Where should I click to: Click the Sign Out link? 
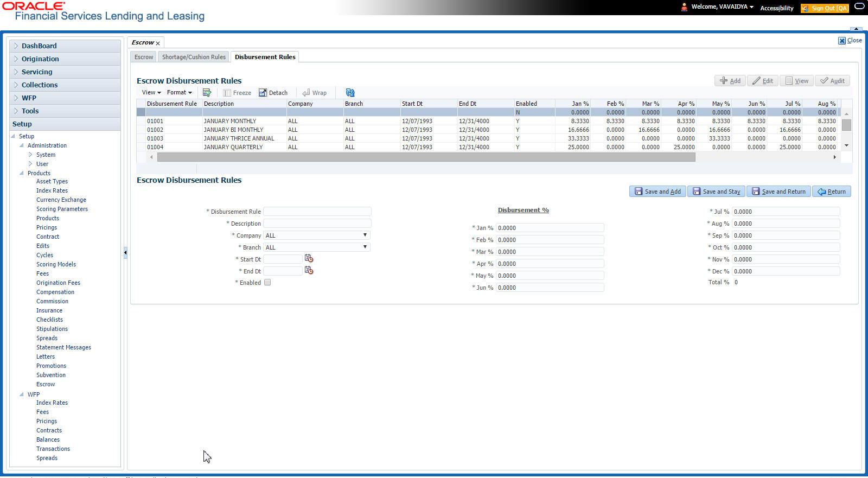[825, 8]
